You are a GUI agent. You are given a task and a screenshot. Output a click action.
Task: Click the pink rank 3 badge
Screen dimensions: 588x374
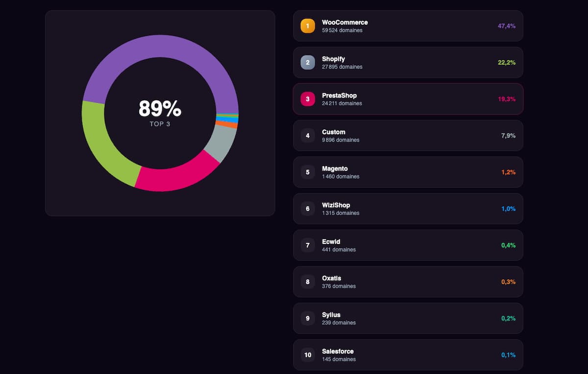[308, 99]
